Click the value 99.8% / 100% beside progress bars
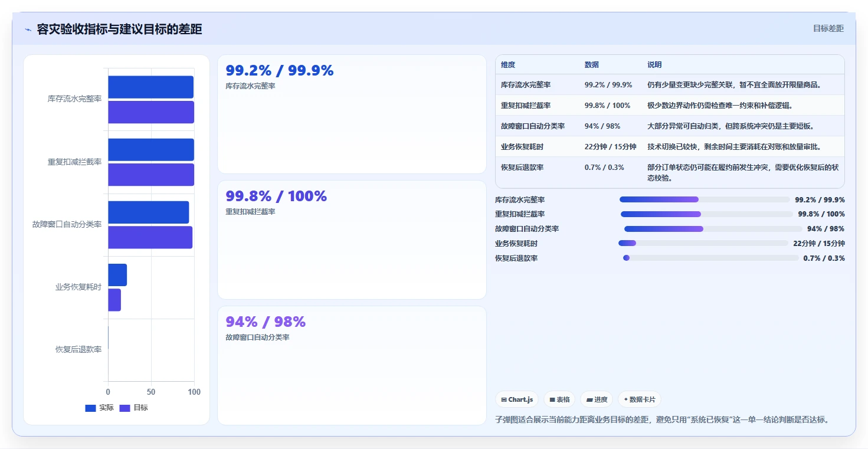Viewport: 868px width, 449px height. [x=821, y=214]
